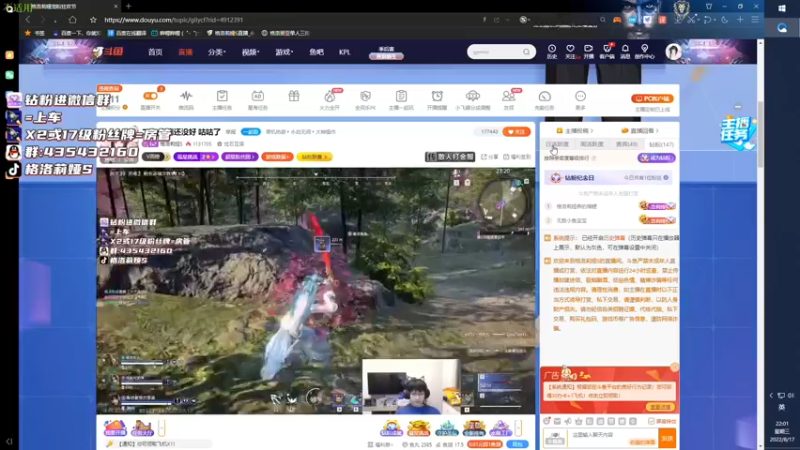
Task: Click the PC客户端 orange button
Action: click(652, 98)
